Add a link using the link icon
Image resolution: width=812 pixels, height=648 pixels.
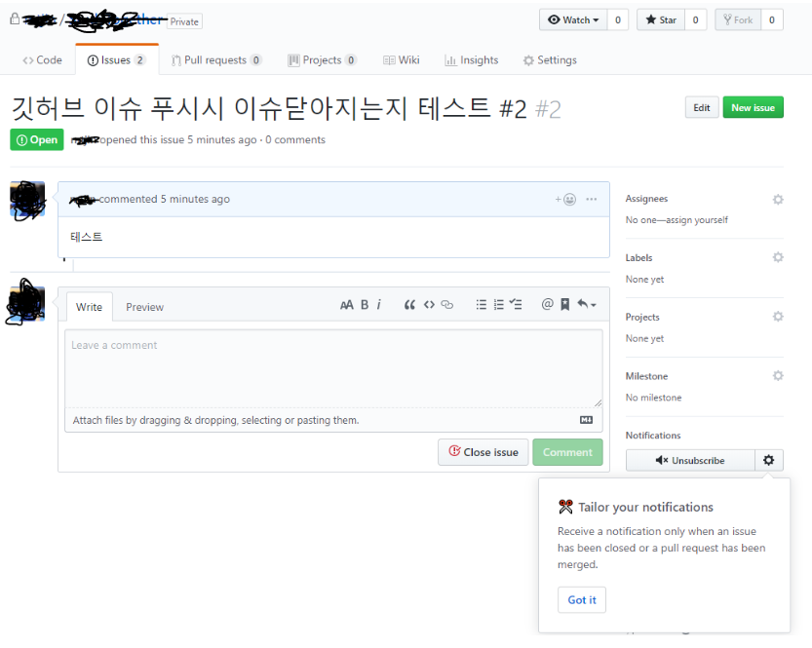click(x=446, y=305)
